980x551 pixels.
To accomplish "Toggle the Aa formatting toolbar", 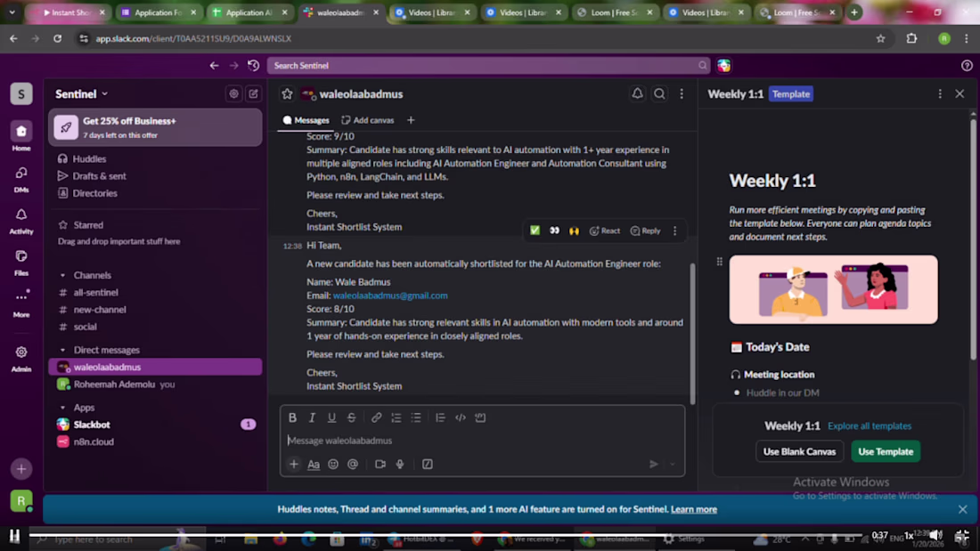I will click(x=314, y=464).
